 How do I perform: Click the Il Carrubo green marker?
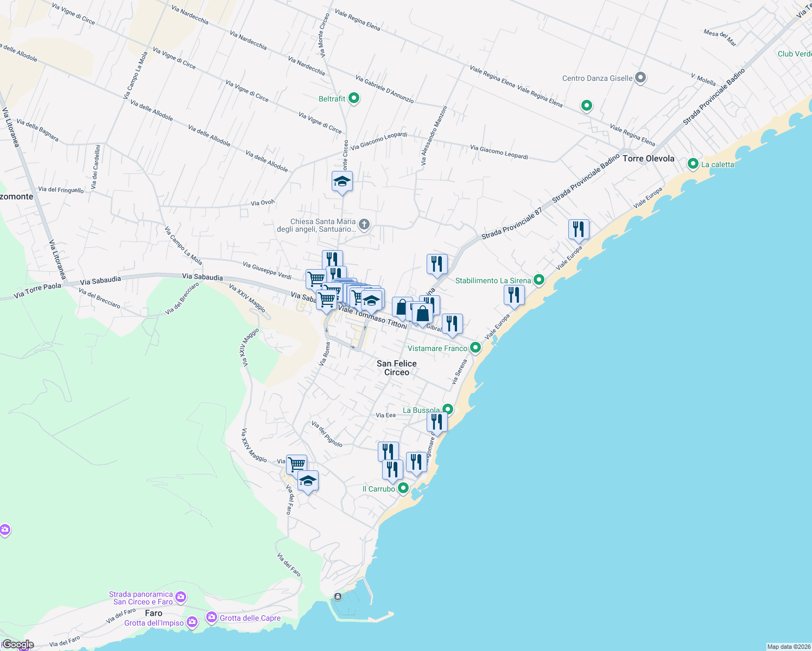(402, 488)
